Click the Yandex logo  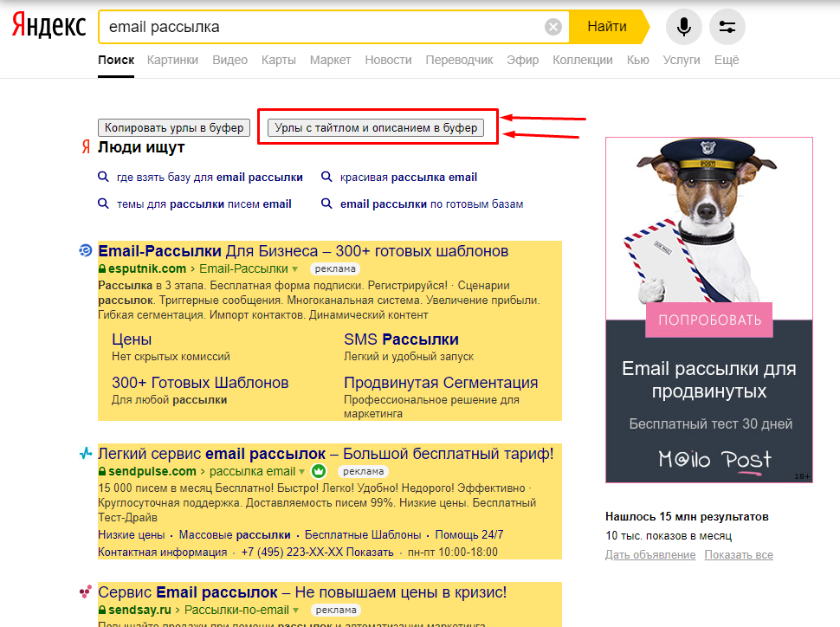pyautogui.click(x=48, y=26)
